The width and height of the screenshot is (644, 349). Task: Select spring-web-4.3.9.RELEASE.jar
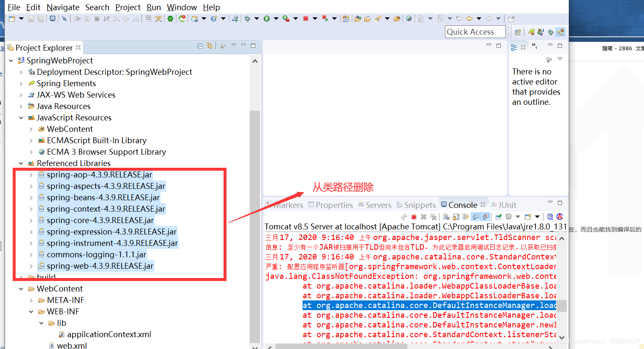(x=100, y=266)
